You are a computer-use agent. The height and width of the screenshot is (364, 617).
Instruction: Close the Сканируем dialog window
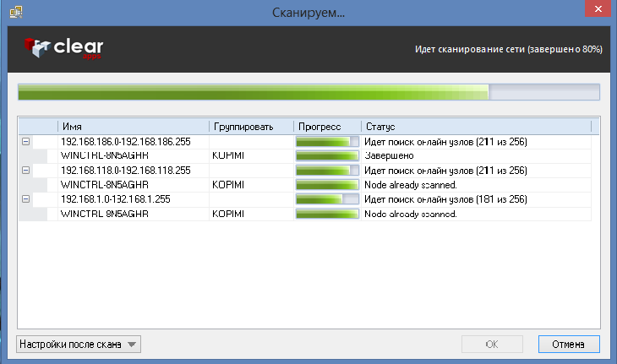point(598,8)
